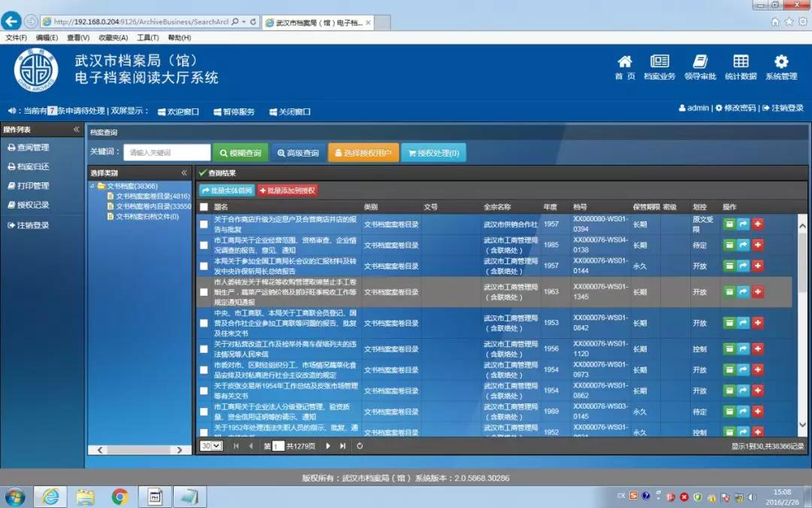The image size is (812, 508).
Task: Refresh the results with pager reload icon
Action: [x=360, y=446]
